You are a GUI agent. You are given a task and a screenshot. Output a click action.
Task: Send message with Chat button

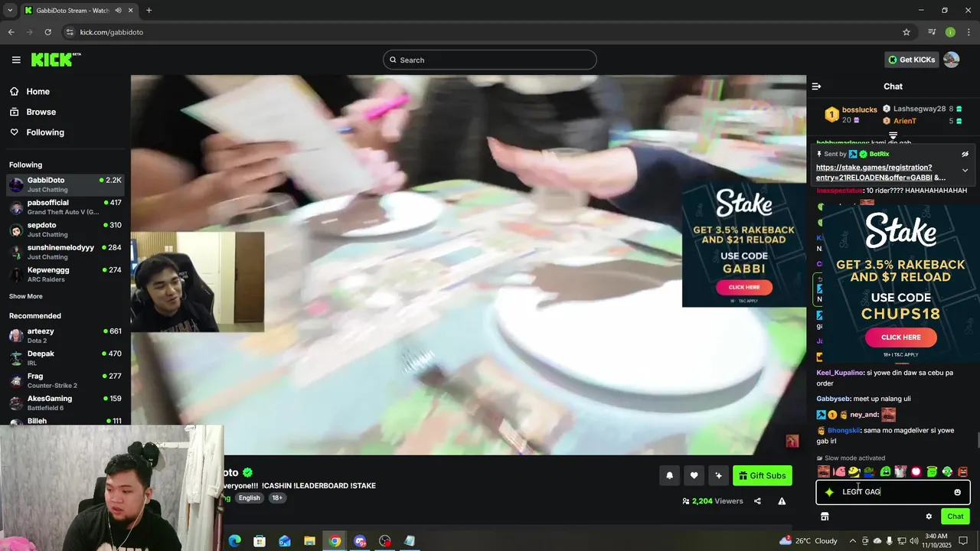coord(955,517)
